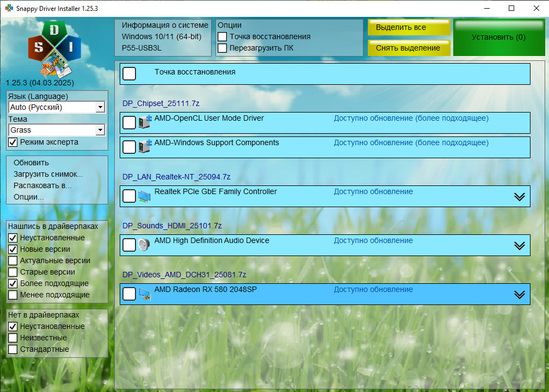This screenshot has width=549, height=392.
Task: Select the AMD-OpenCL User Mode Driver checkbox
Action: pyautogui.click(x=129, y=122)
